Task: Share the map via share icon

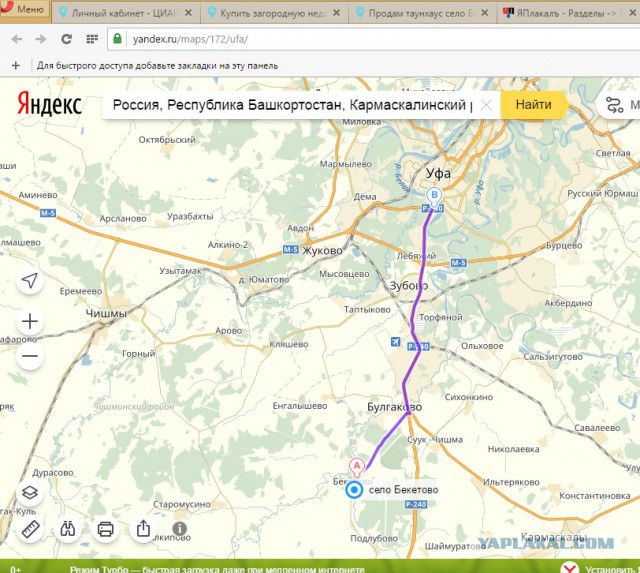Action: tap(143, 529)
